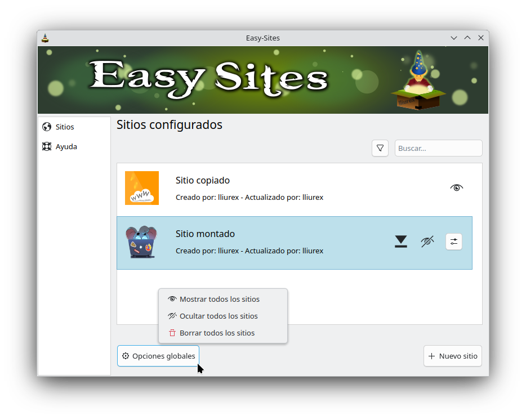Toggle visibility eye of Sitio copiado
This screenshot has width=526, height=420.
[x=457, y=188]
